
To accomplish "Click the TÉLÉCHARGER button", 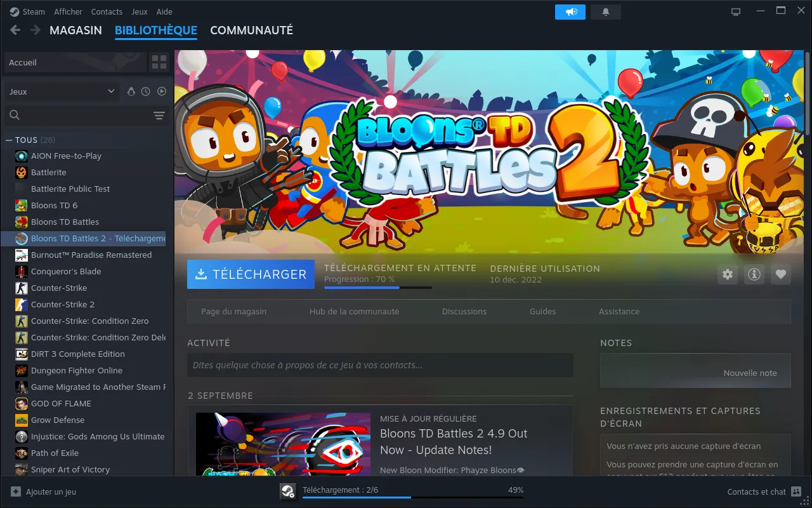I will pyautogui.click(x=251, y=274).
